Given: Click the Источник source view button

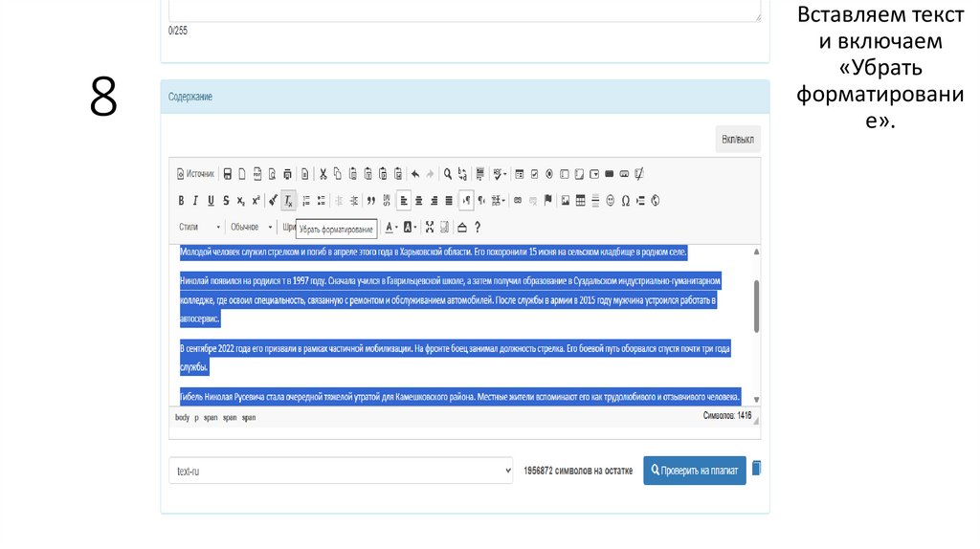Looking at the screenshot, I should (195, 174).
